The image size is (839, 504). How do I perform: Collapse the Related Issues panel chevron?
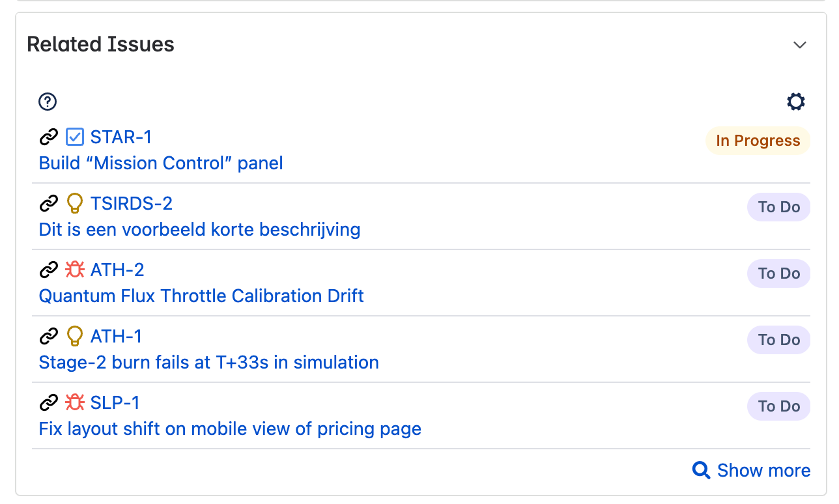(800, 45)
